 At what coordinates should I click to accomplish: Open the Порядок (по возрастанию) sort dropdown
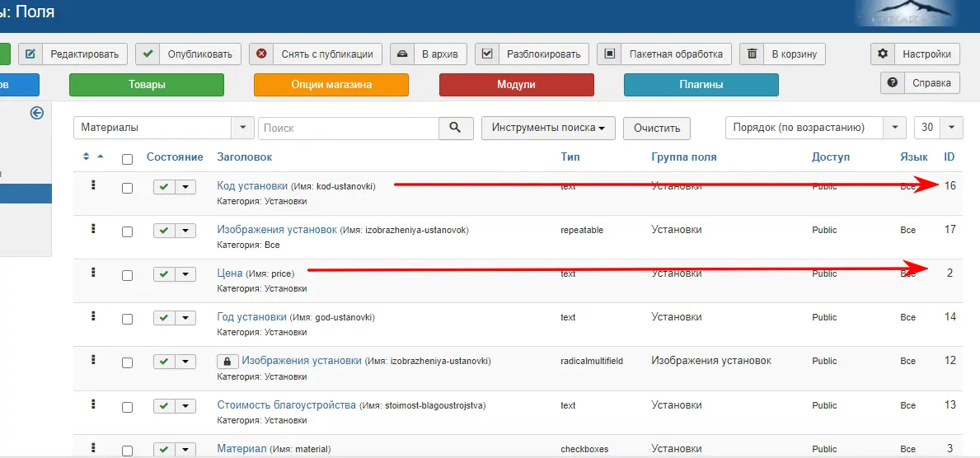[x=816, y=128]
